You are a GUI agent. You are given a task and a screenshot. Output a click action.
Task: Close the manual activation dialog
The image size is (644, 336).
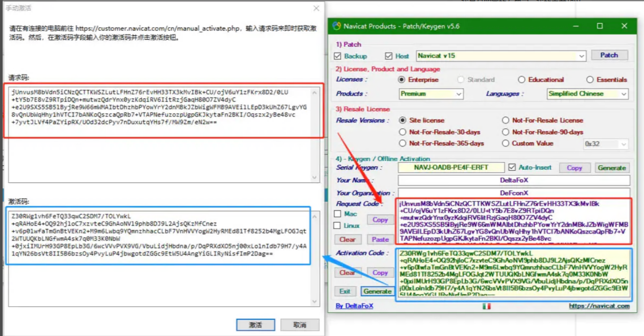316,8
